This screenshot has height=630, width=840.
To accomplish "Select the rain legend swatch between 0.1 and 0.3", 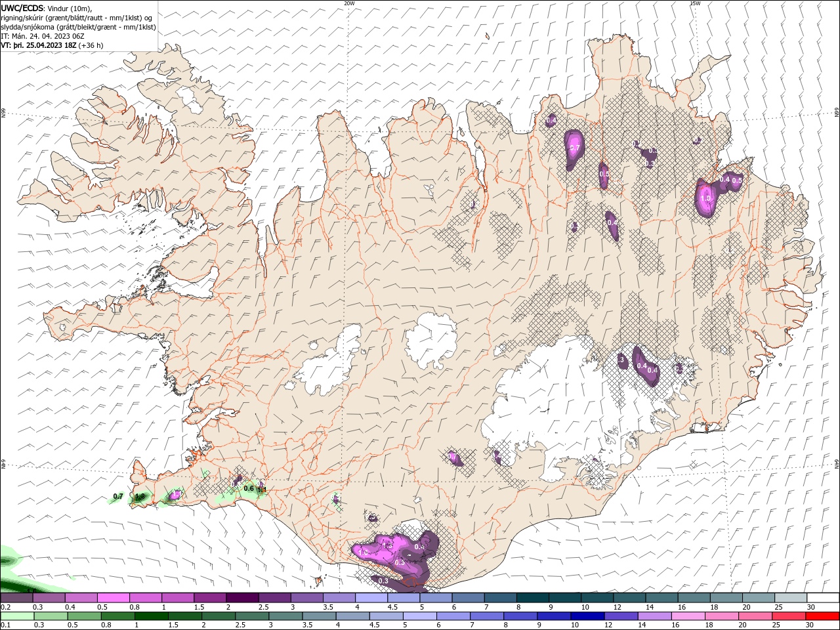I will (x=17, y=616).
